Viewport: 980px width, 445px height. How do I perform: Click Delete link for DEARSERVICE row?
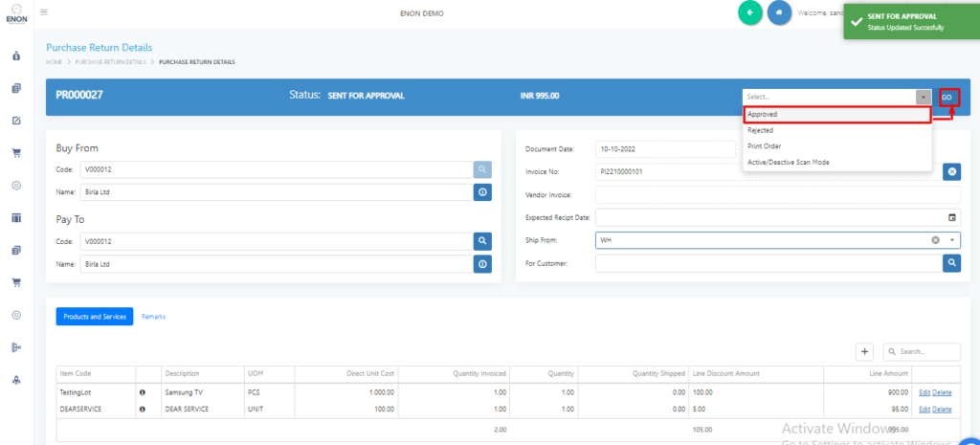(942, 410)
